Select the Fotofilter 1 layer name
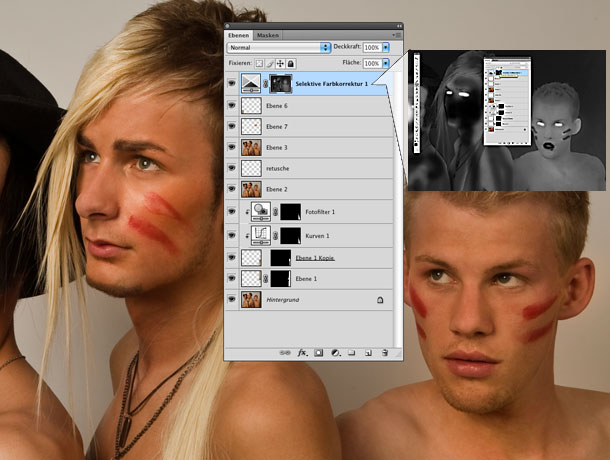 (x=320, y=212)
